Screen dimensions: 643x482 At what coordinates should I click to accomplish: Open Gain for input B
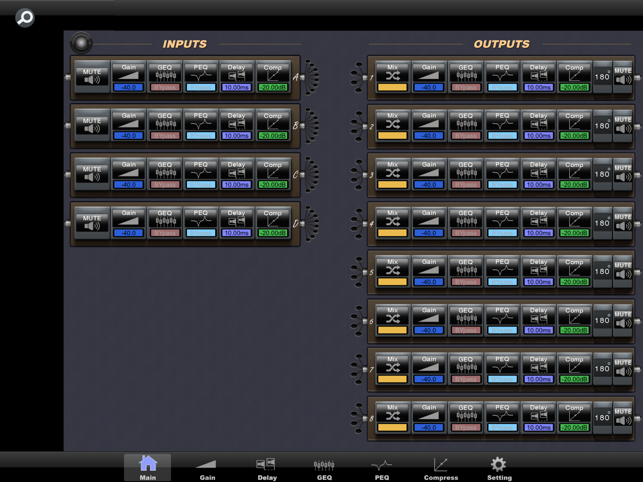[128, 125]
